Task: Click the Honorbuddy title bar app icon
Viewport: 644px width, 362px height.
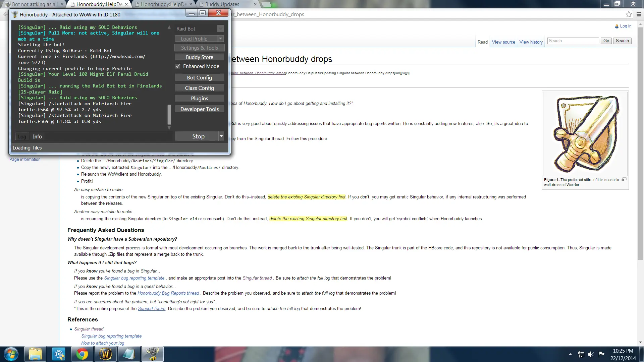Action: 15,14
